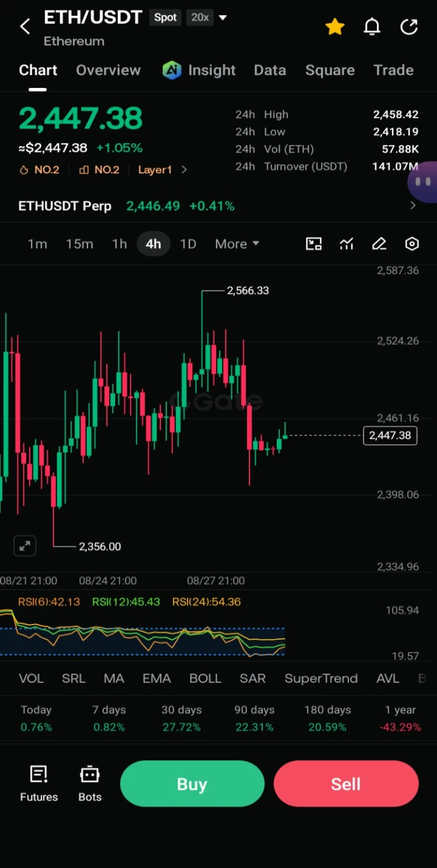Tap the 7 days 0.82% performance
This screenshot has height=868, width=437.
109,718
